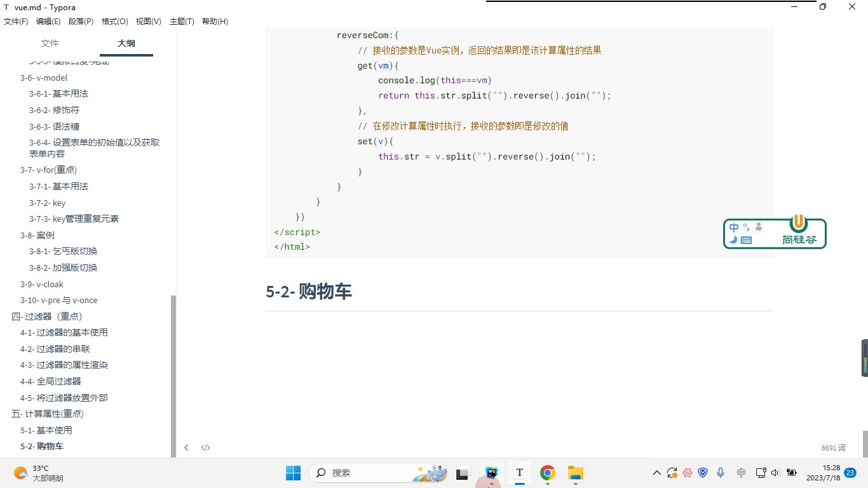Jump to outline item 3-8- 案例

click(37, 235)
